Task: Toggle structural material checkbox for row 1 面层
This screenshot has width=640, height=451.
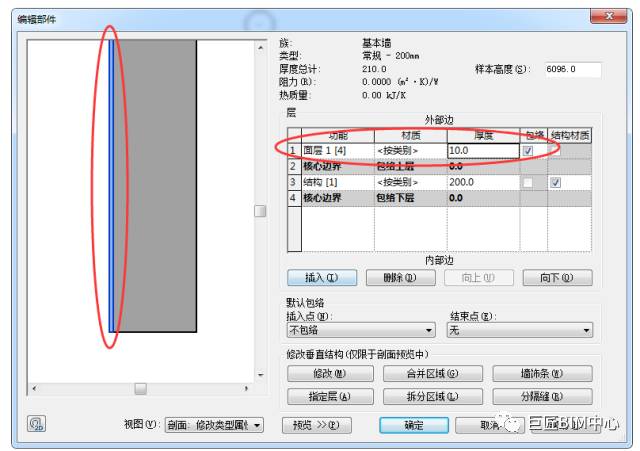Action: 555,151
